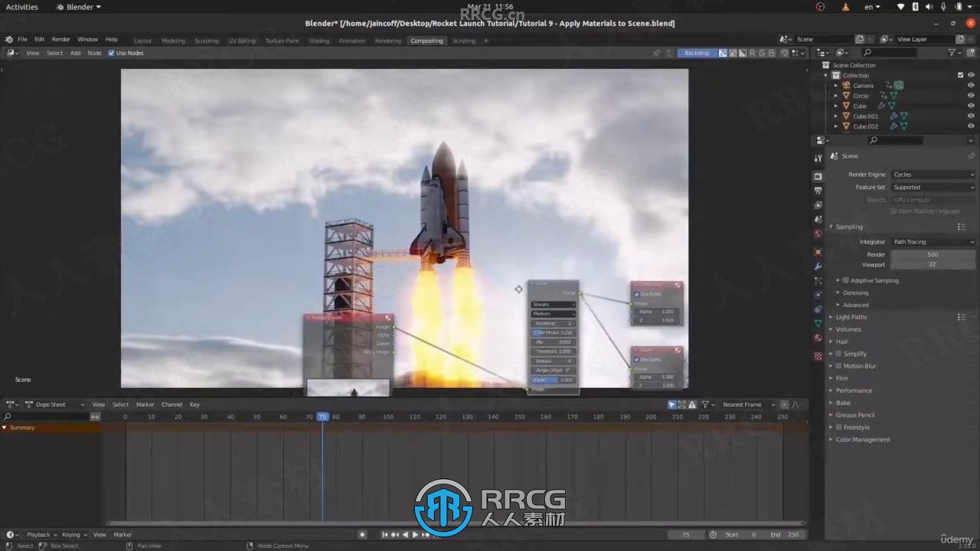The height and width of the screenshot is (551, 980).
Task: Open the Object properties tab icon
Action: click(x=818, y=252)
